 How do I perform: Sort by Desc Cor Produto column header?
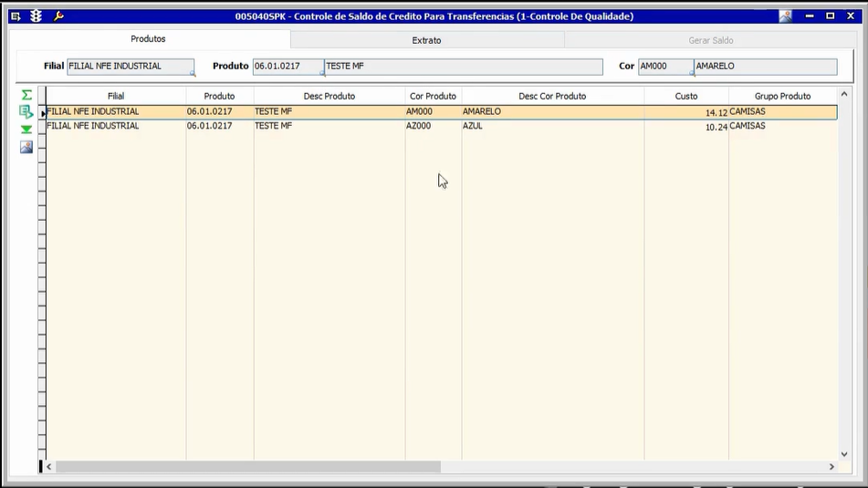[552, 96]
